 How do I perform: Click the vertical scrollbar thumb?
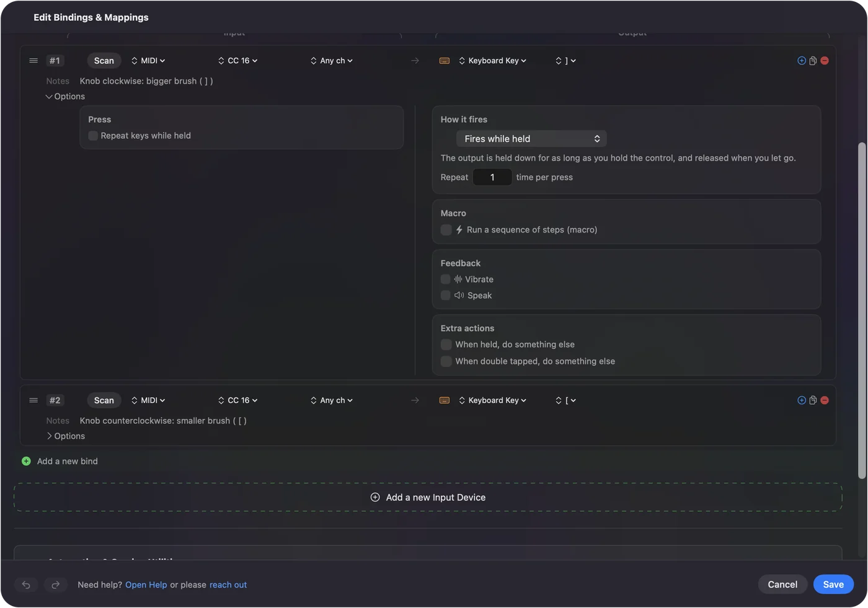tap(862, 311)
